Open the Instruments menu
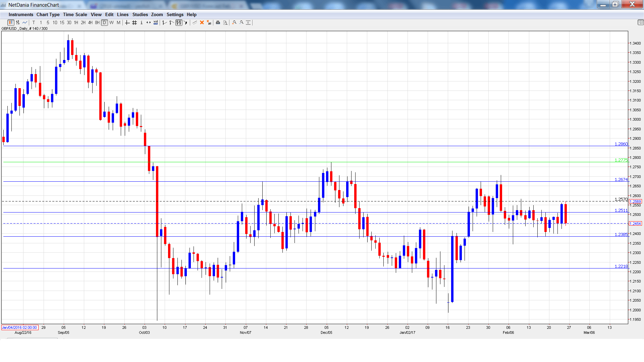The height and width of the screenshot is (362, 644). 21,15
